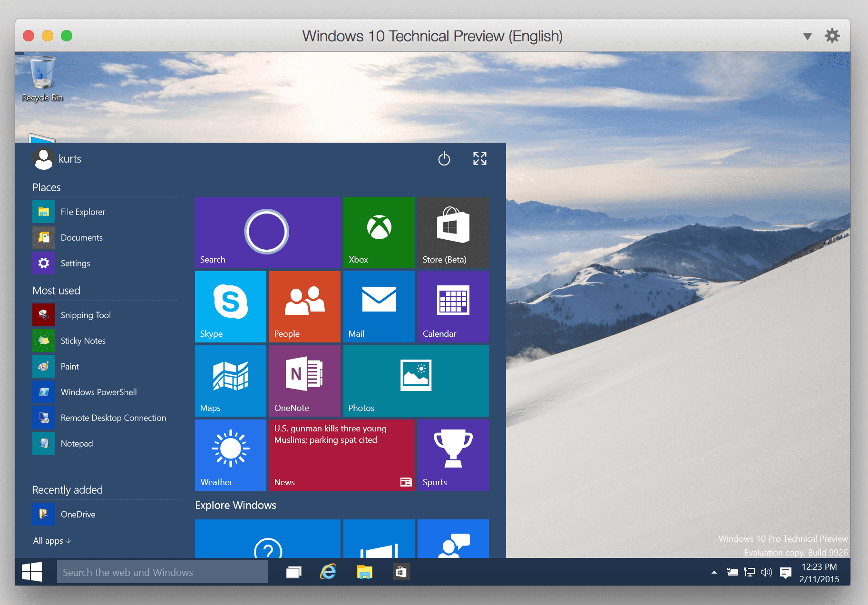Launch Windows PowerShell
This screenshot has height=605, width=868.
click(105, 392)
